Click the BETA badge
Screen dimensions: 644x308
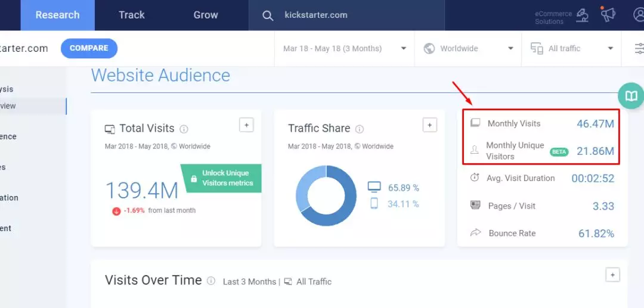point(559,152)
